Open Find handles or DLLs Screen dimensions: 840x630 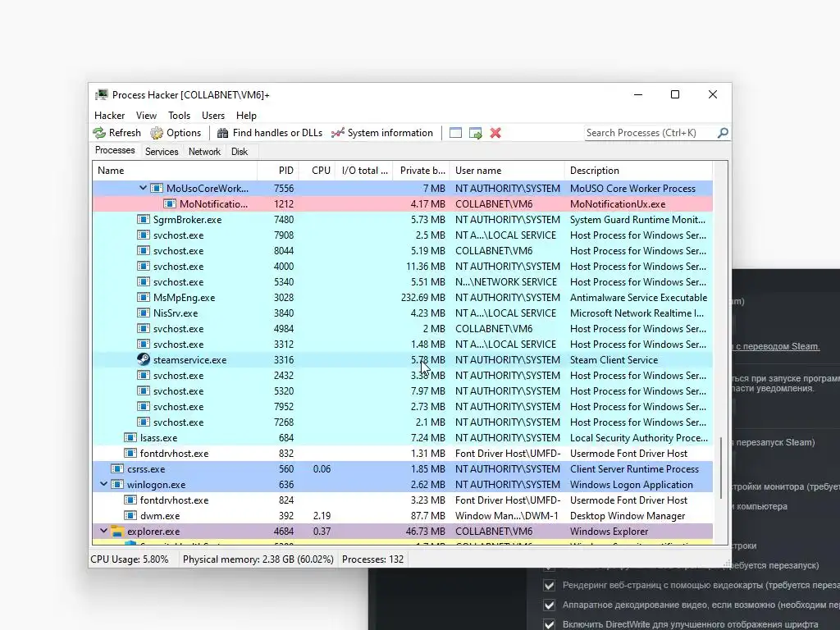(269, 133)
